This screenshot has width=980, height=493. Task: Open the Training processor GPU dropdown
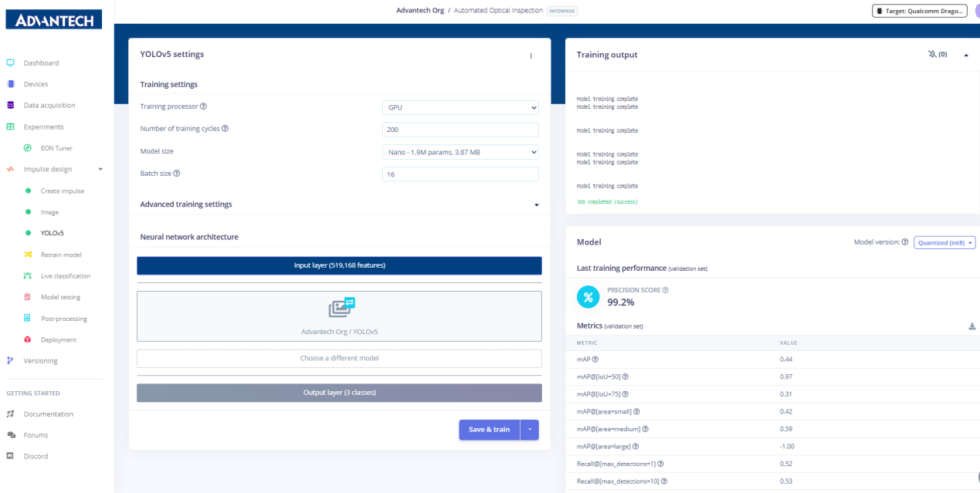460,107
